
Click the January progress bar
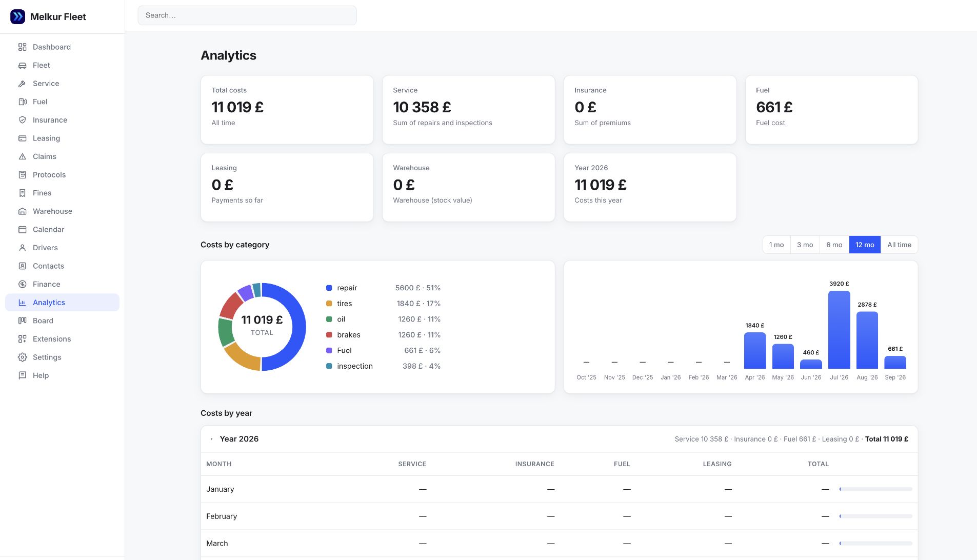pos(876,489)
